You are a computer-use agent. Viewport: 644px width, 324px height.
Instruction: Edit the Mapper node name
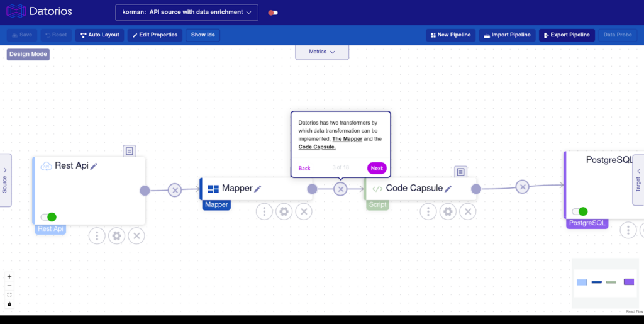coord(257,189)
